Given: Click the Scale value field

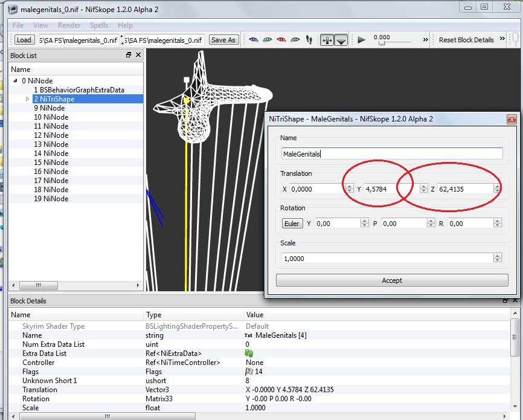Looking at the screenshot, I should point(387,259).
